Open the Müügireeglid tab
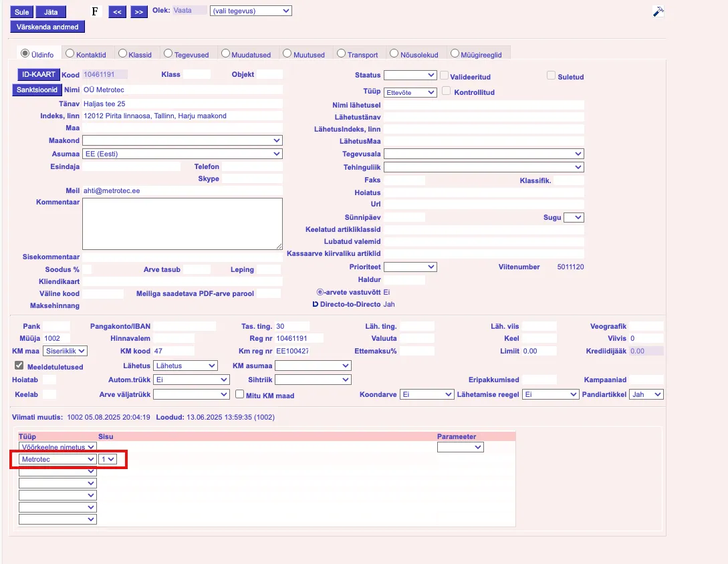The image size is (728, 564). [x=455, y=53]
